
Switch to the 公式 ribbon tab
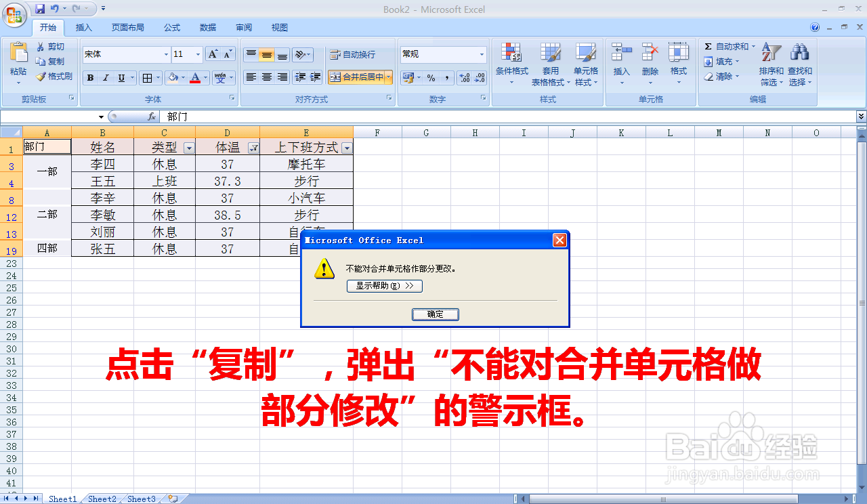[172, 28]
